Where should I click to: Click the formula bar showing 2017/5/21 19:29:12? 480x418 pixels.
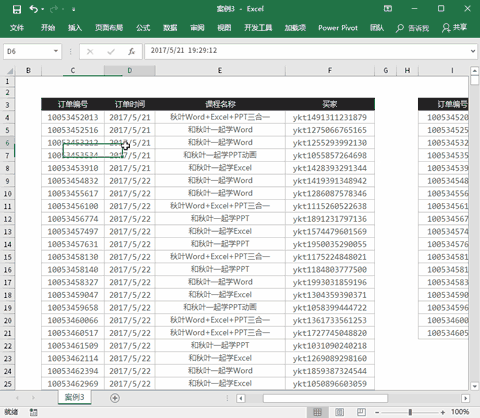point(306,51)
